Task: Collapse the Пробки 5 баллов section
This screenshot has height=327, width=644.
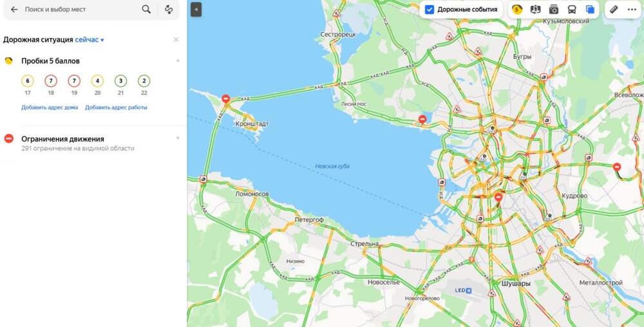Action: 178,61
